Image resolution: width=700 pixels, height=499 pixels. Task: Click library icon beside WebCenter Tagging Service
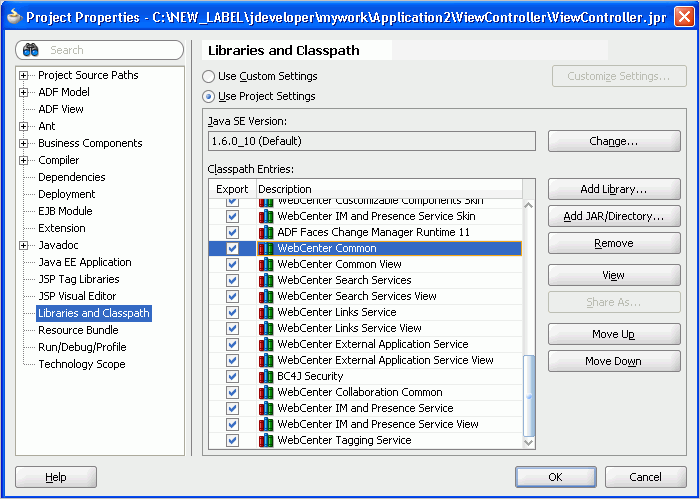pos(266,441)
